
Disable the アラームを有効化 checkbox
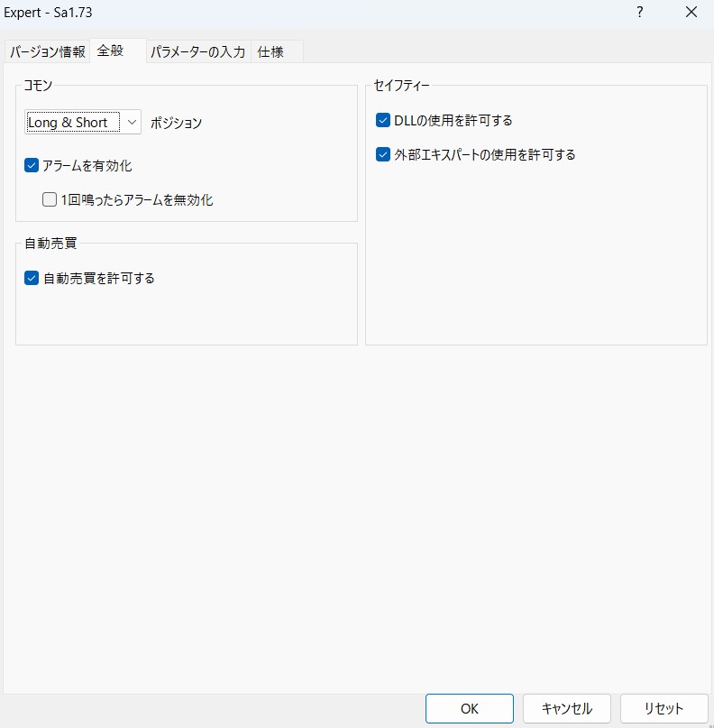[x=32, y=166]
